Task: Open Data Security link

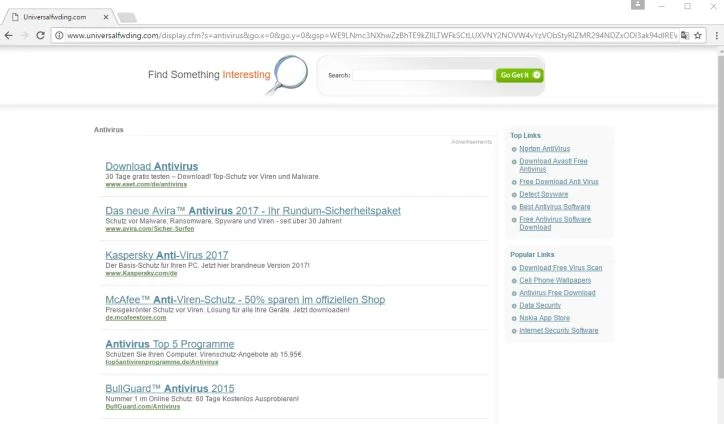Action: point(540,305)
